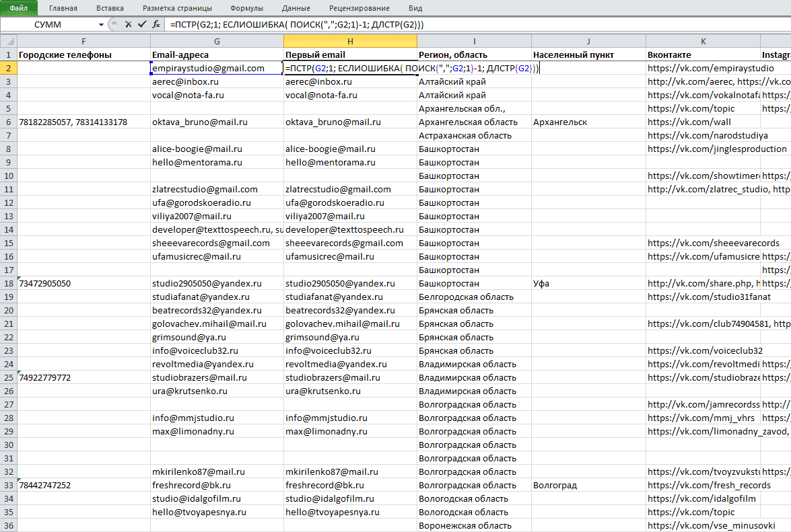Viewport: 791px width, 532px height.
Task: Select cell with oktava_bruno@mail.ru in column G
Action: (x=217, y=122)
